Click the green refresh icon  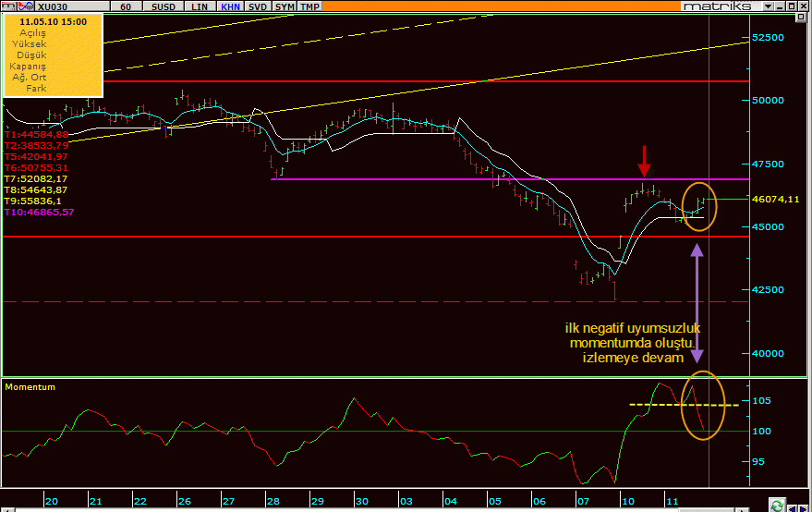[777, 506]
